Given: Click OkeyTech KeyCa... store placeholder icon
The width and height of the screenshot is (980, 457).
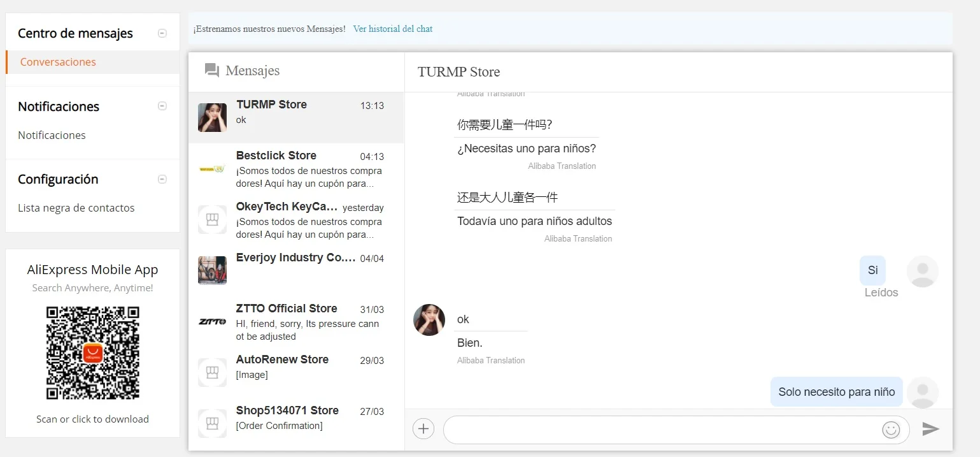Looking at the screenshot, I should click(x=212, y=219).
